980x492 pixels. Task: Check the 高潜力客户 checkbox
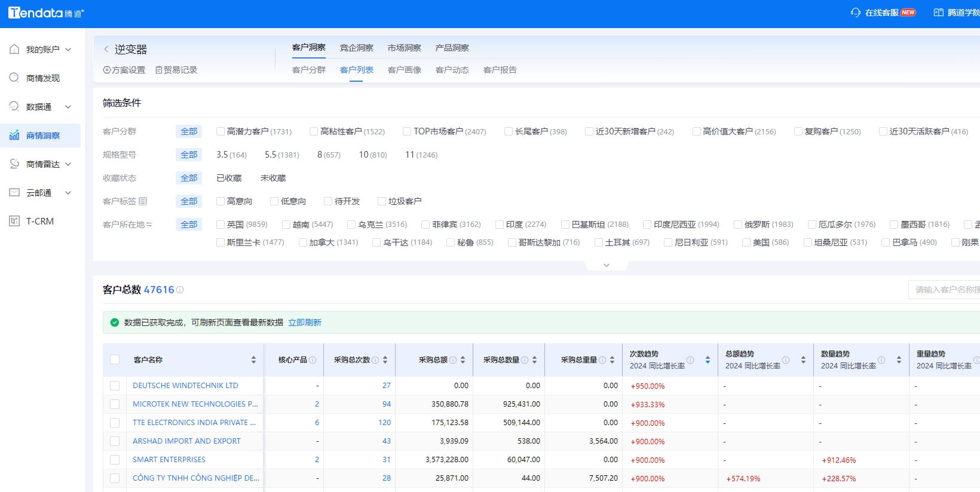(x=220, y=131)
